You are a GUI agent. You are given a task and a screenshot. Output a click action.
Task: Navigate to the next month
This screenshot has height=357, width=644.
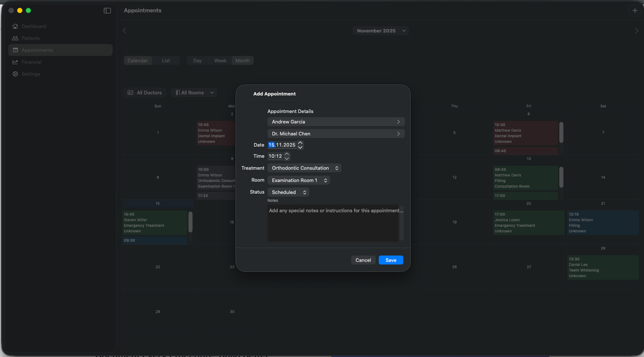click(x=637, y=31)
